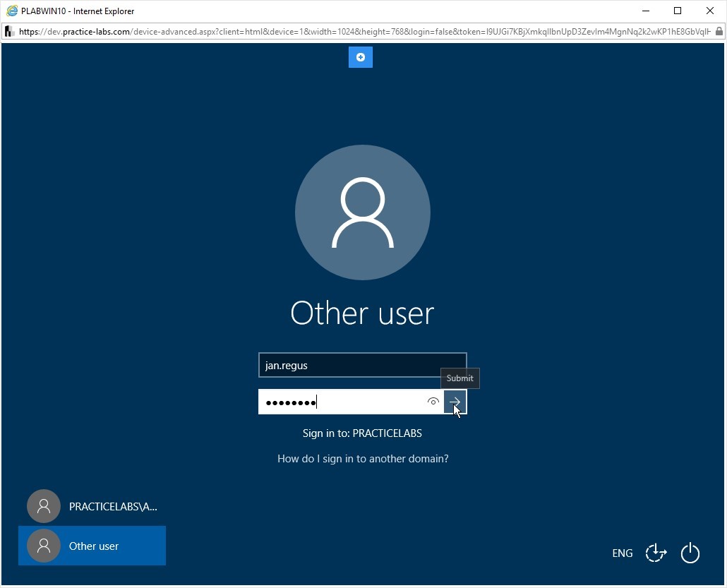Viewport: 727px width, 588px height.
Task: Expand the blue plus toolbar handle
Action: coord(361,57)
